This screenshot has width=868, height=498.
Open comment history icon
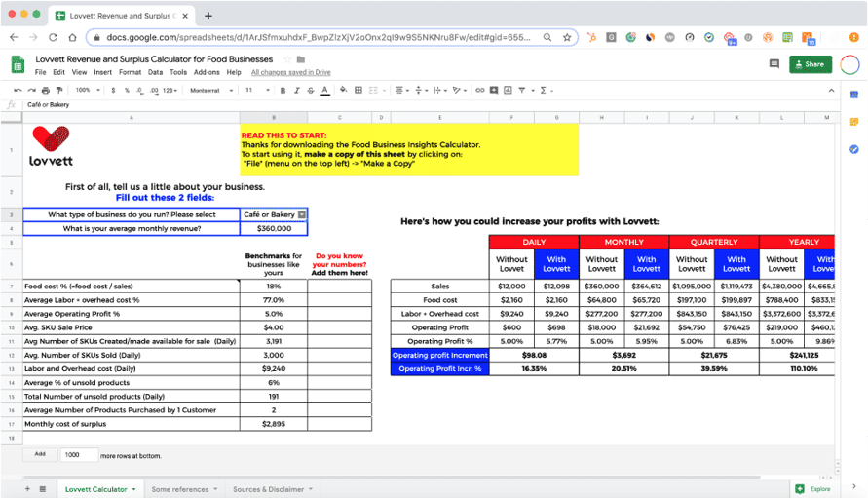(774, 64)
